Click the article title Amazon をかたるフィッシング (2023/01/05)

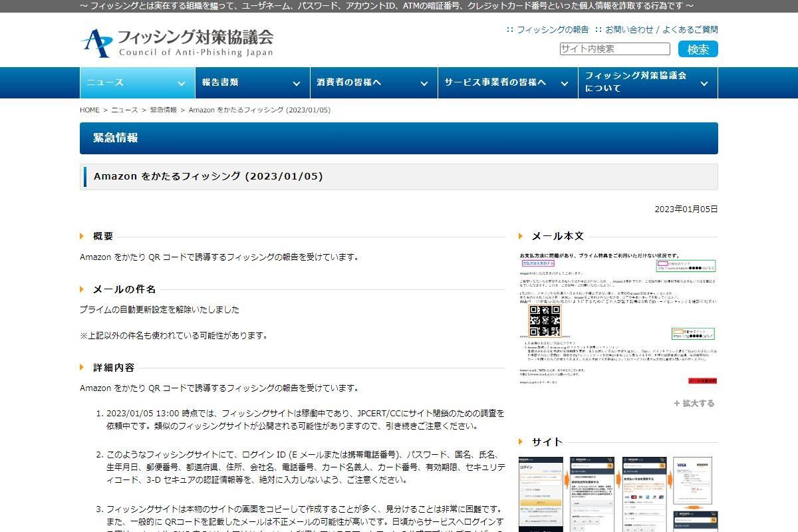tap(208, 176)
